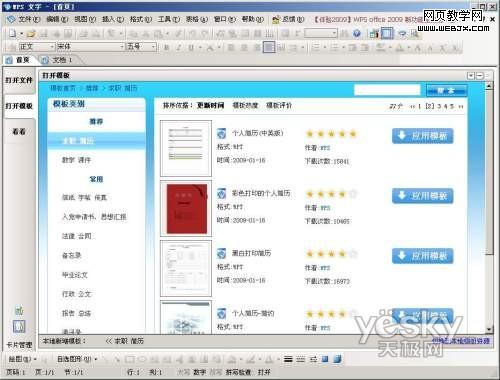
Task: Click the dropdown arrow button of the 打开模板 panel header
Action: pyautogui.click(x=471, y=76)
